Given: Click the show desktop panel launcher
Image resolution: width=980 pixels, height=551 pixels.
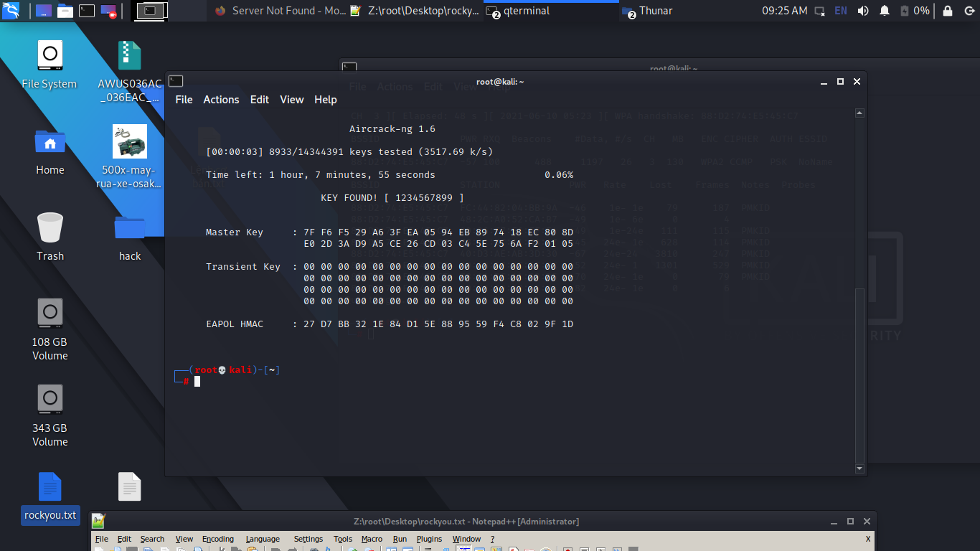Looking at the screenshot, I should [x=43, y=11].
